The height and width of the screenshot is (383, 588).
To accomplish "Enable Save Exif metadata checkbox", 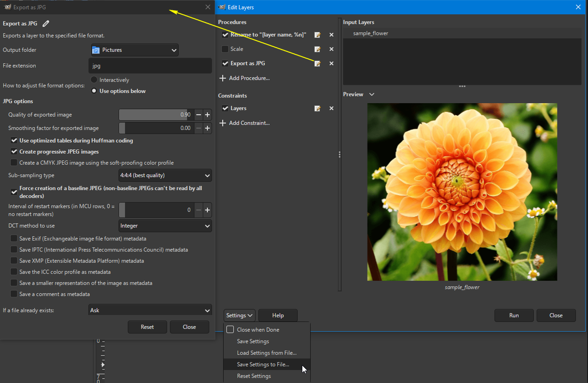I will [14, 239].
